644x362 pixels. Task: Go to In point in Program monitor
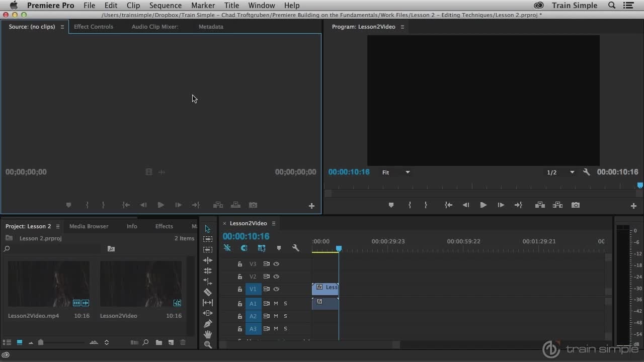448,205
